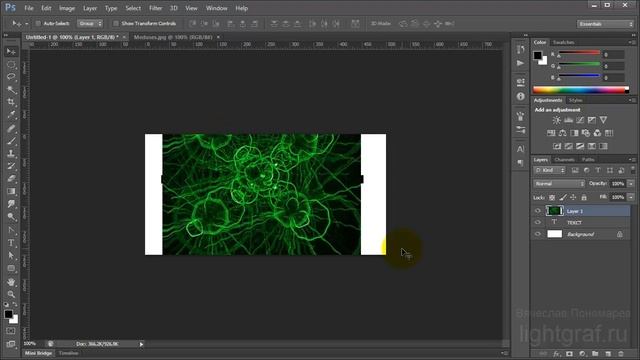
Task: Select the Brush tool
Action: tap(11, 141)
